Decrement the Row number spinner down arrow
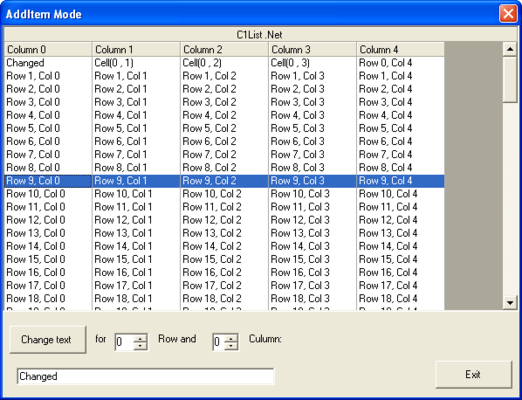Viewport: 522px width, 400px height. click(140, 346)
